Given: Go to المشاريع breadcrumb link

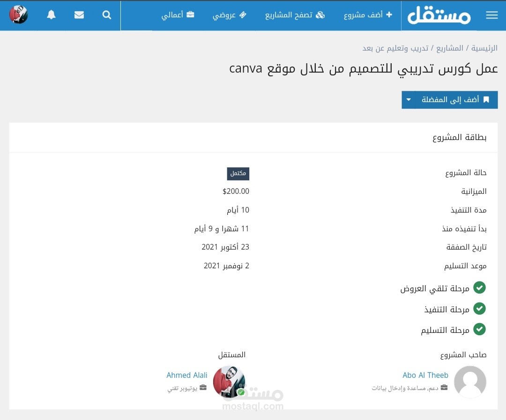Looking at the screenshot, I should [x=450, y=48].
